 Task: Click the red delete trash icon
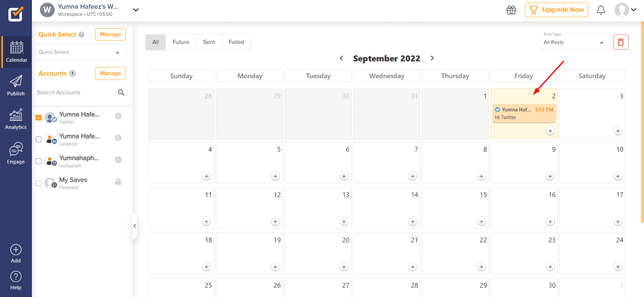click(621, 42)
